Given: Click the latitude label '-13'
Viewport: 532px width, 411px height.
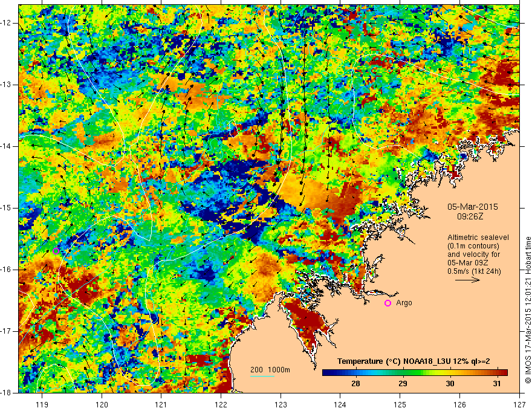Looking at the screenshot, I should (x=7, y=85).
